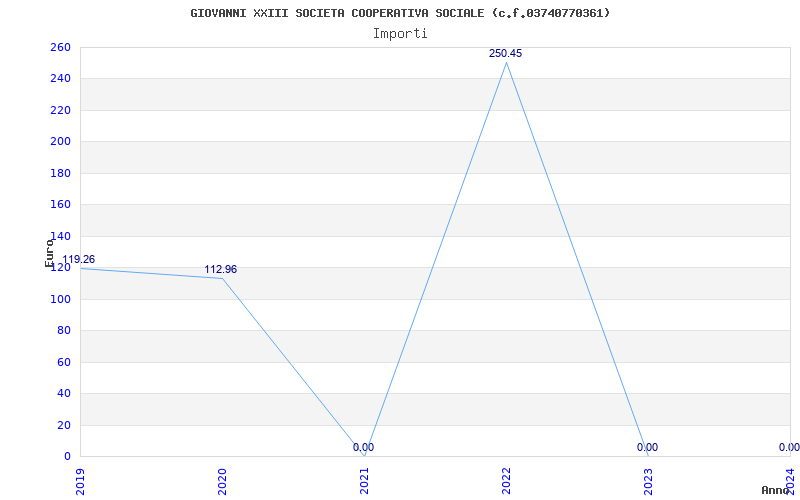Viewport: 800px width, 500px height.
Task: Click the 250.45 data label at 2022 peak
Action: (x=505, y=54)
